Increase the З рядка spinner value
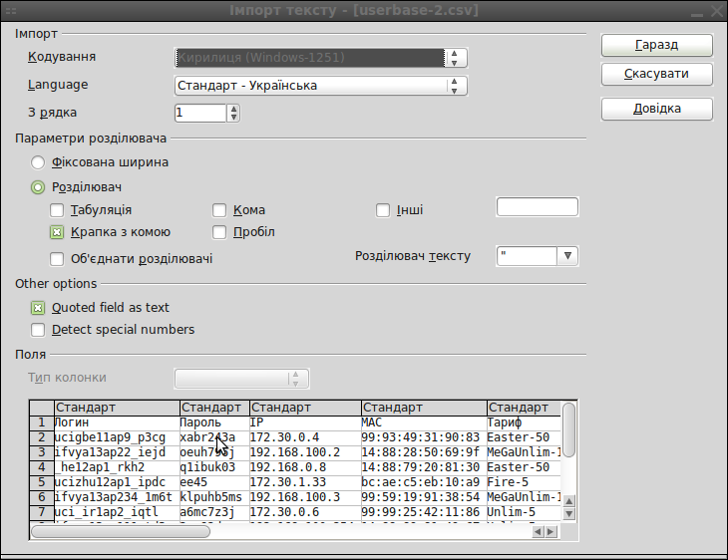The height and width of the screenshot is (560, 728). click(233, 109)
